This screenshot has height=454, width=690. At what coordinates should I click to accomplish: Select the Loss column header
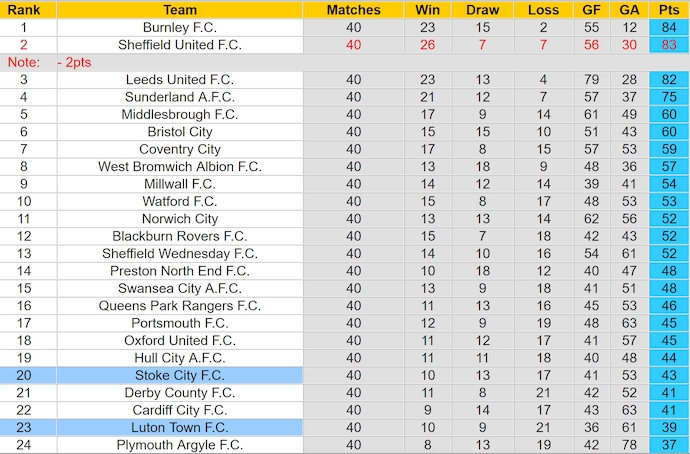(543, 10)
